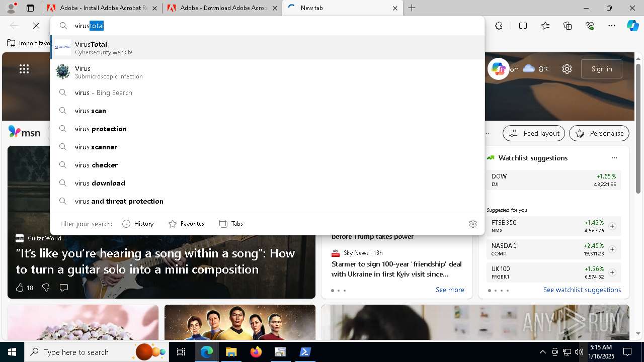Image resolution: width=644 pixels, height=362 pixels.
Task: Click the MSN logo
Action: [x=24, y=132]
